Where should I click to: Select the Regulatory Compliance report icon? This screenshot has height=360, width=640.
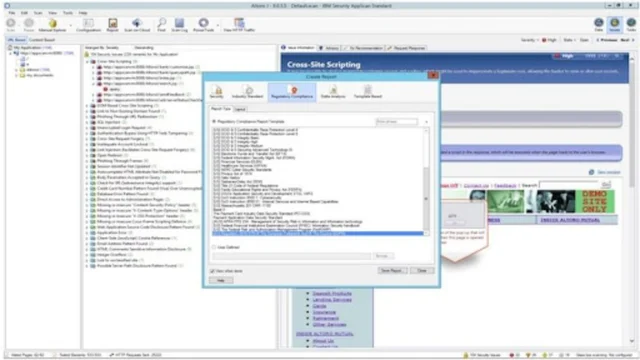[292, 92]
